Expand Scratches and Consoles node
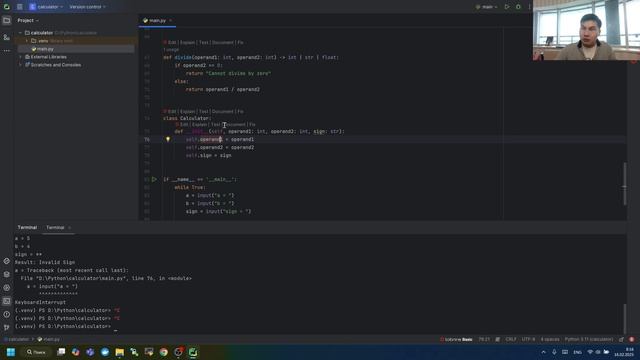Viewport: 640px width, 360px height. pyautogui.click(x=20, y=65)
